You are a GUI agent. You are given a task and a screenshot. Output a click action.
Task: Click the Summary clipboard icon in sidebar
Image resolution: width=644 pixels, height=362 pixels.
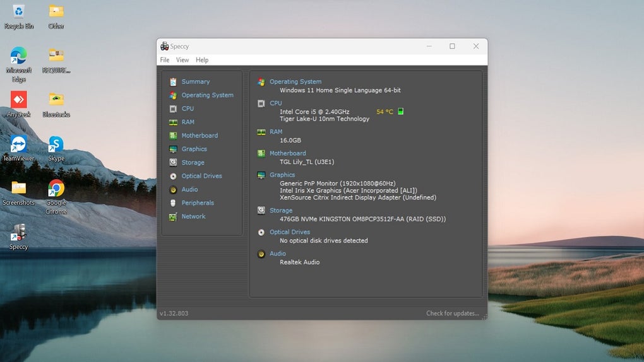coord(174,82)
